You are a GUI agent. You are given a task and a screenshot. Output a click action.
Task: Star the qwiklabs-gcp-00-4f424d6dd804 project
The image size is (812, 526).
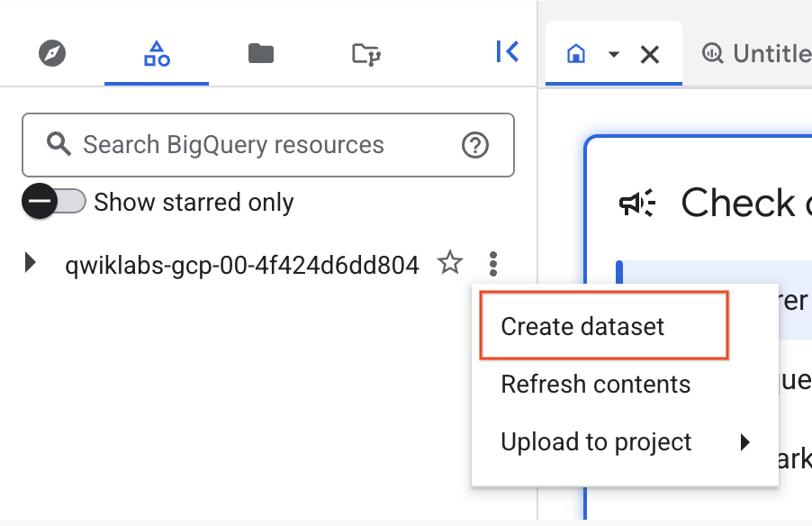449,262
